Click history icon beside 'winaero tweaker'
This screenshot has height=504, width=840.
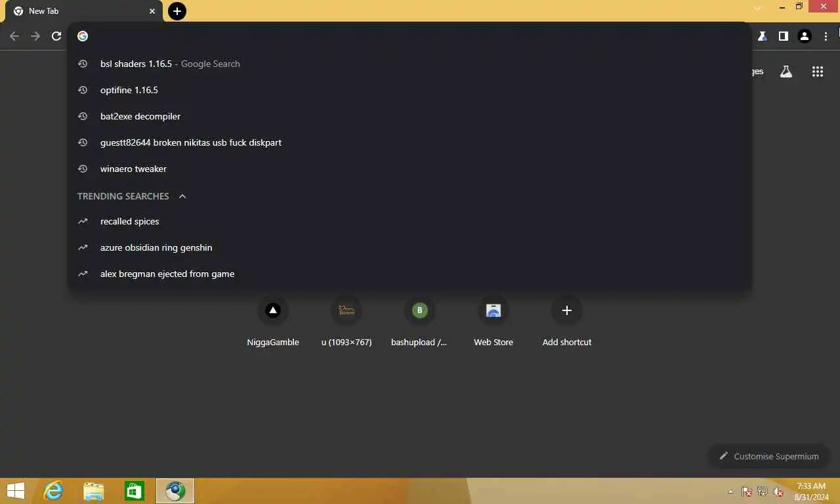[83, 169]
